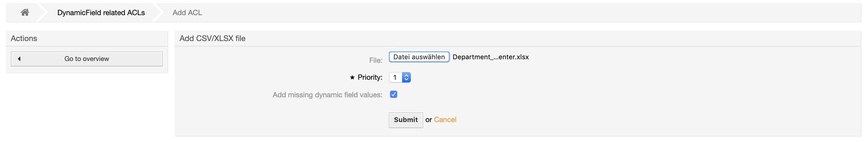This screenshot has height=142, width=868.
Task: Click the required asterisk next to Priority
Action: click(x=352, y=78)
